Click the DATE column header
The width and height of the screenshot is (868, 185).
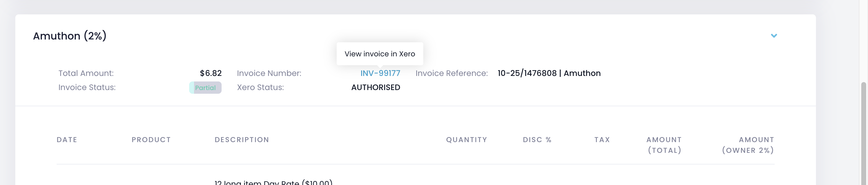(x=67, y=139)
